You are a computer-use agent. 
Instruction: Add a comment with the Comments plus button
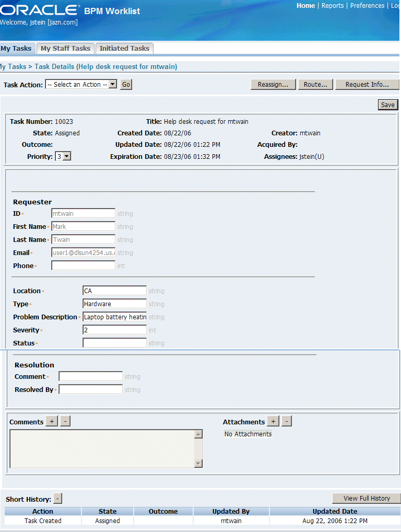click(x=52, y=421)
